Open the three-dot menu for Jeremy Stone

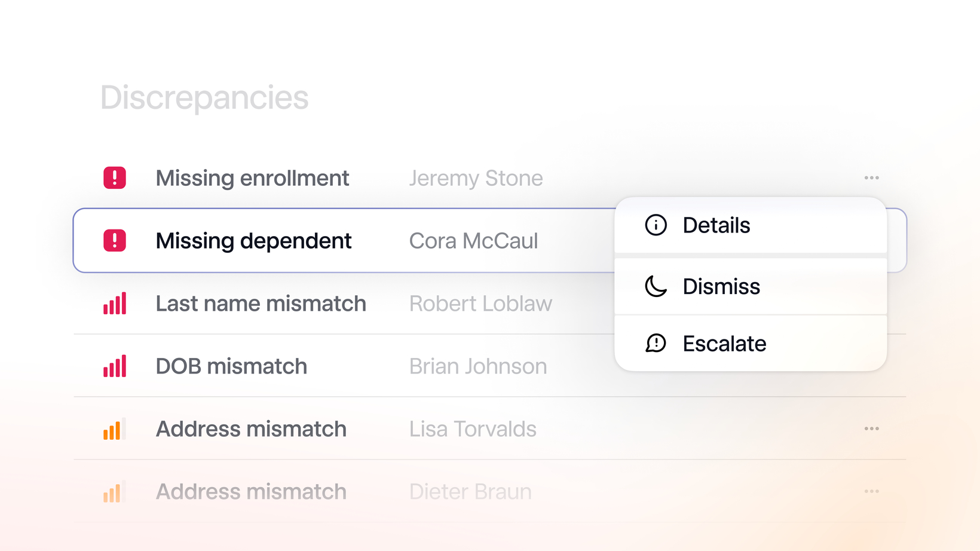[x=871, y=177]
